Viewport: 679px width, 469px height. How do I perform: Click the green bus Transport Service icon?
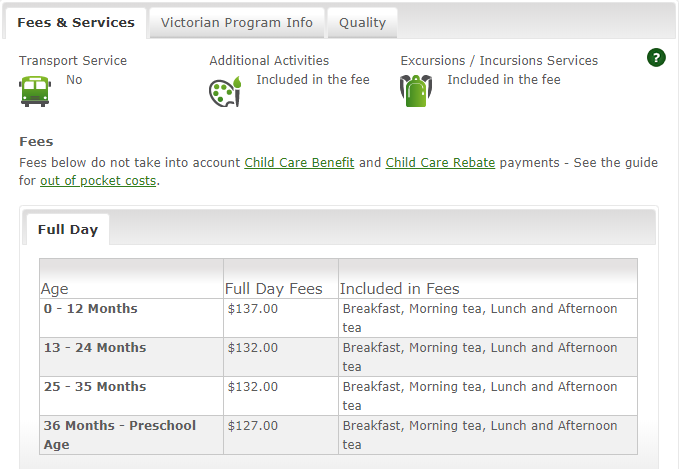point(35,91)
